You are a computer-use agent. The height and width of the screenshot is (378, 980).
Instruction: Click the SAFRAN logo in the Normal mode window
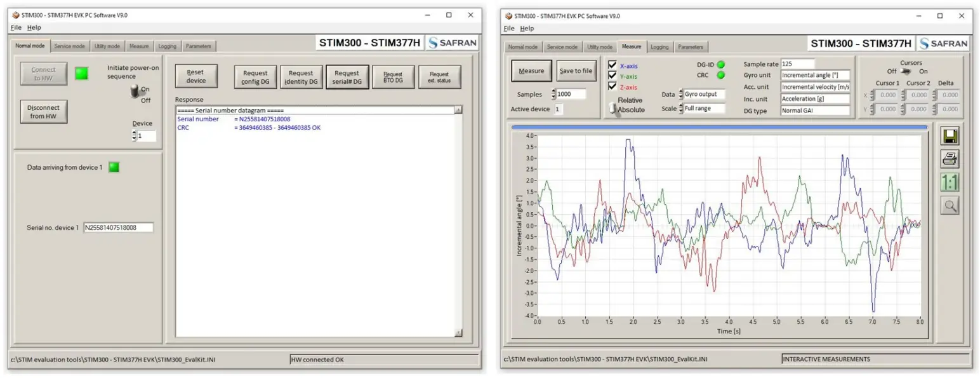pos(451,43)
